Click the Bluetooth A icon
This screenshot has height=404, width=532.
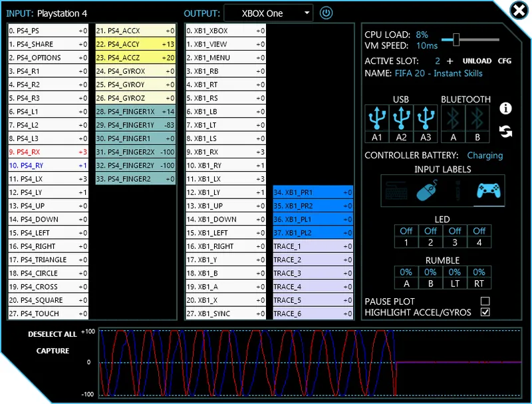pos(453,118)
